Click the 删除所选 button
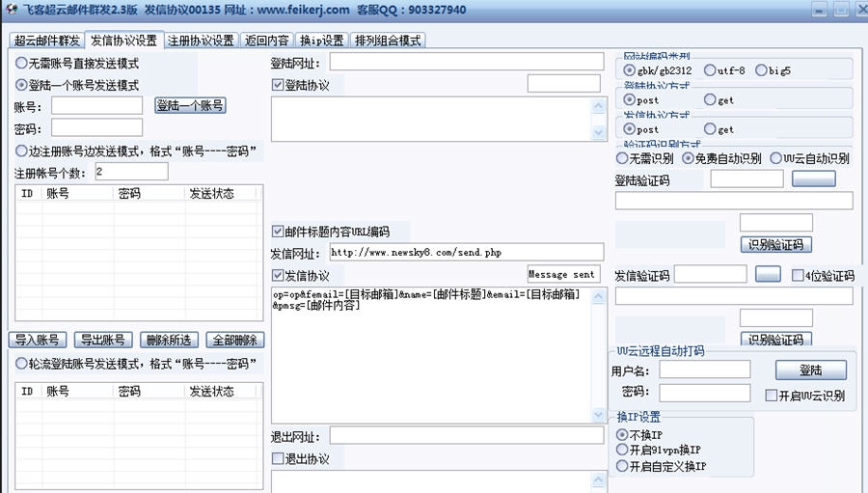Screen dimensions: 868x493 tap(169, 340)
